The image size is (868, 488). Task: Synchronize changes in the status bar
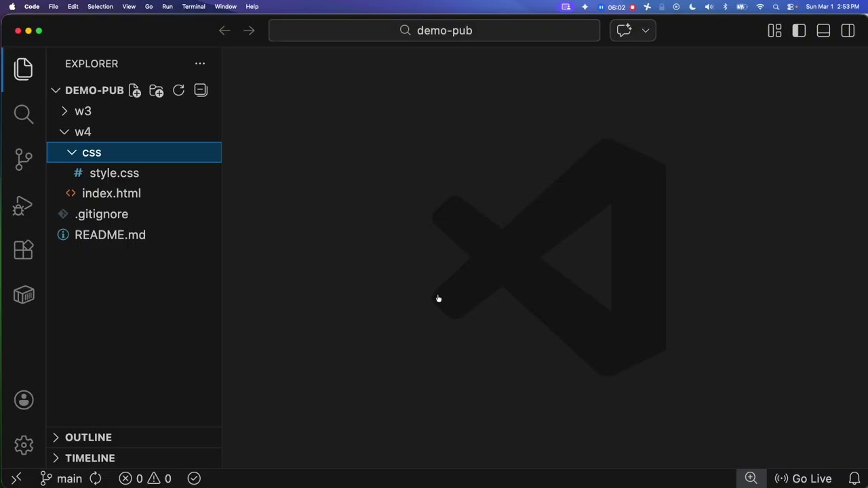pyautogui.click(x=96, y=479)
